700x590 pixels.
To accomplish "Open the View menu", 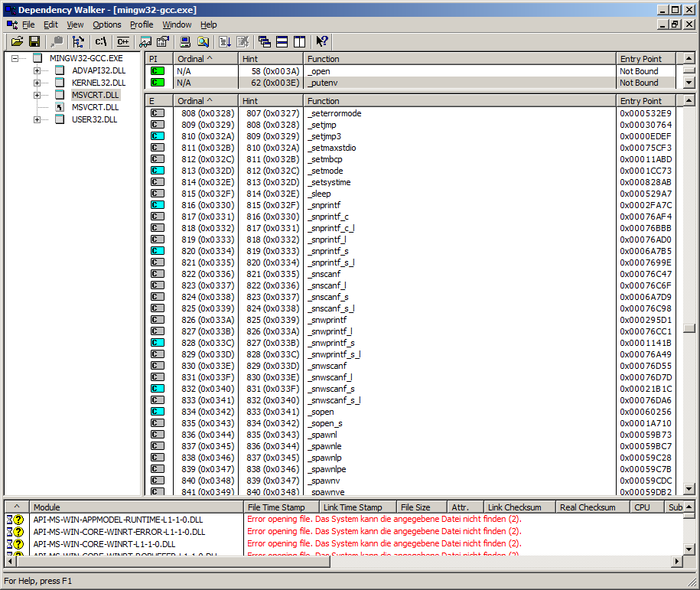I will (75, 24).
